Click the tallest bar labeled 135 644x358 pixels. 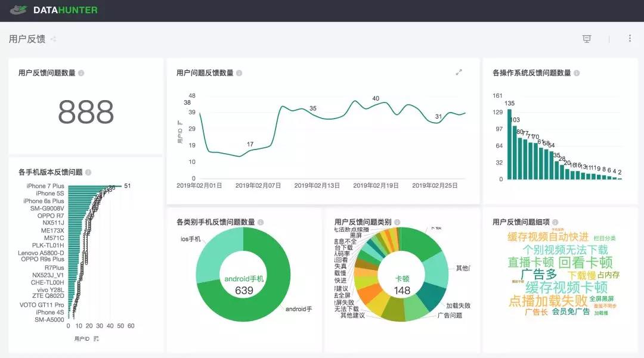pos(509,144)
